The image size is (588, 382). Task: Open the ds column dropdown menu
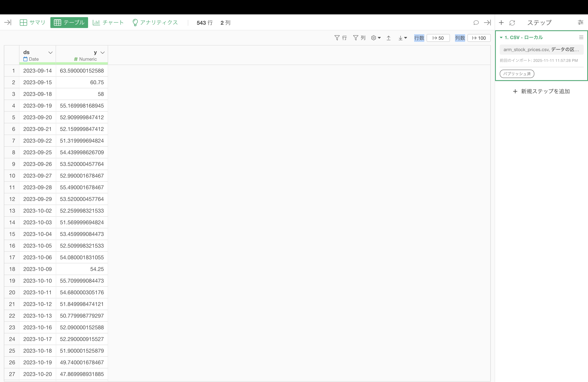point(50,52)
